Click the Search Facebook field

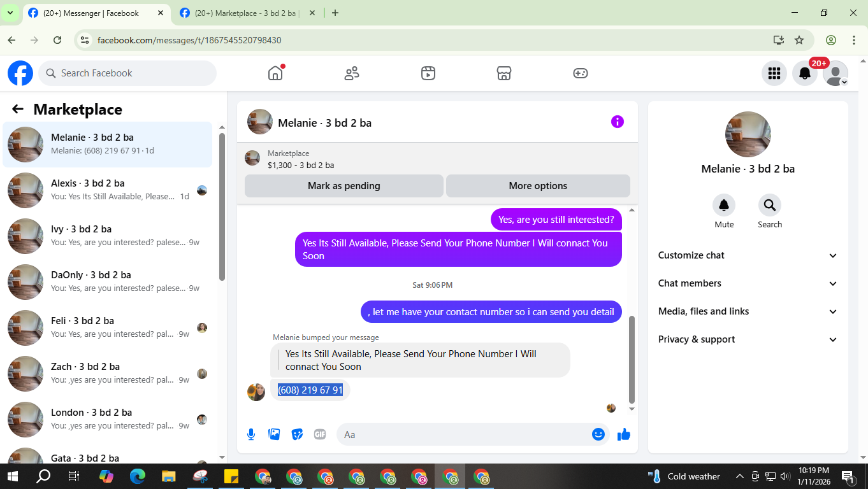click(127, 73)
